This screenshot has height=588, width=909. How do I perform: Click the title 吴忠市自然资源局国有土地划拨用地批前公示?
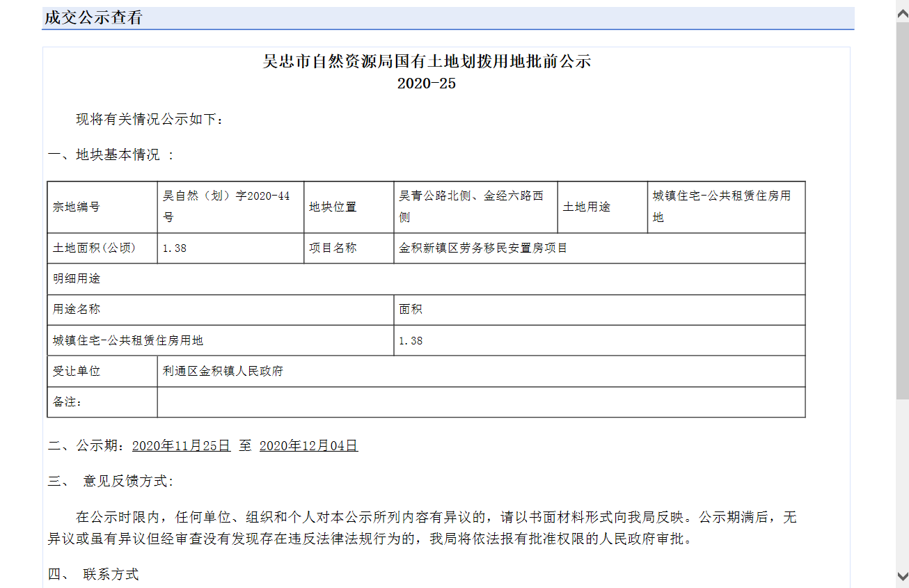(427, 61)
